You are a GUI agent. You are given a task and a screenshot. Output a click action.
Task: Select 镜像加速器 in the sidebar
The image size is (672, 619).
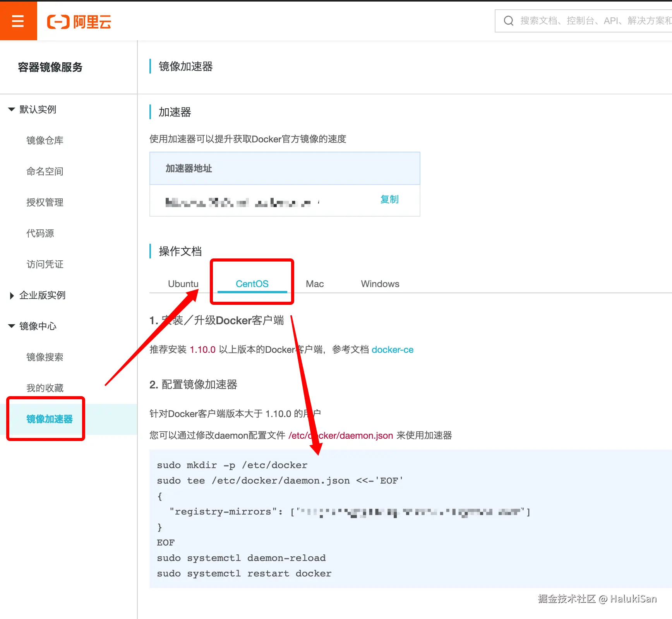tap(50, 419)
